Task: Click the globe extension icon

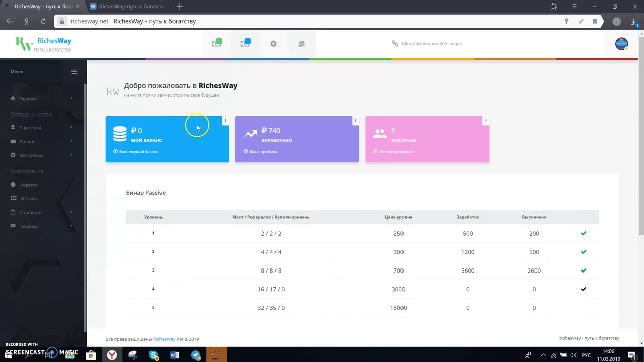Action: pyautogui.click(x=617, y=22)
